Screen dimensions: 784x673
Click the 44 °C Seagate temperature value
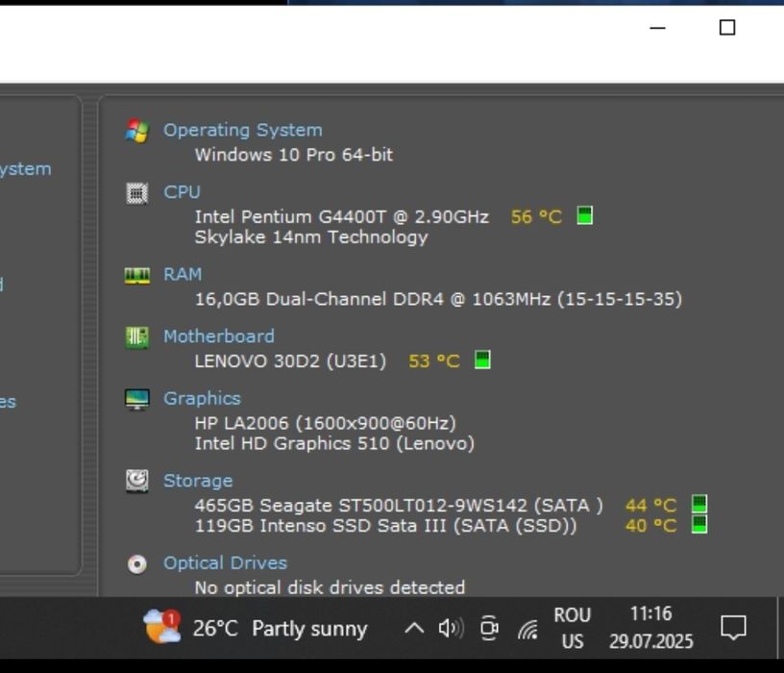click(x=651, y=506)
